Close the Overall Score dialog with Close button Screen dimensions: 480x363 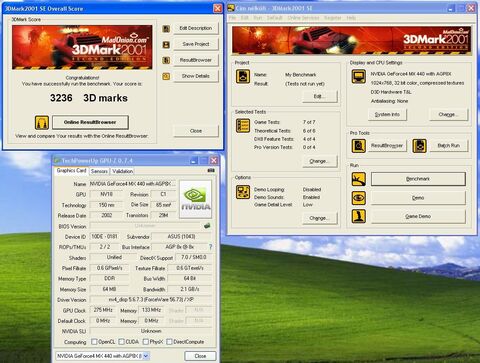click(196, 131)
